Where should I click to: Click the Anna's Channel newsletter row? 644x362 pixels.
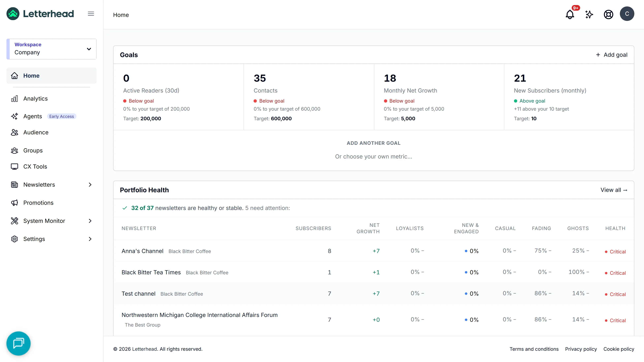pyautogui.click(x=374, y=251)
